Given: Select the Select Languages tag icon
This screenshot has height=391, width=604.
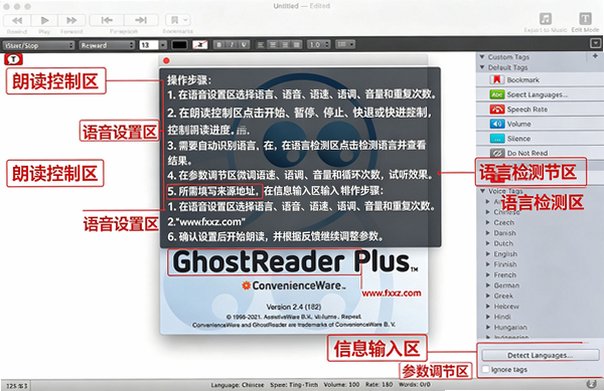Looking at the screenshot, I should [497, 94].
